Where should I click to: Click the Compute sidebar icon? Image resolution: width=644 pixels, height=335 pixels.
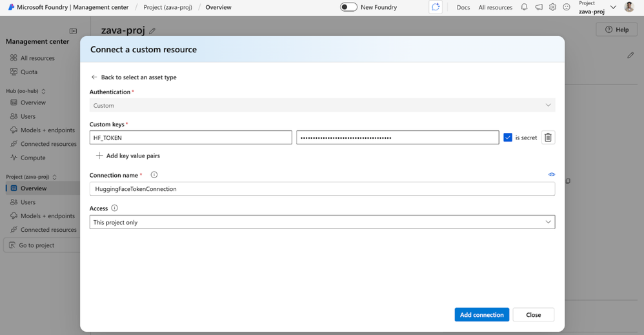14,157
